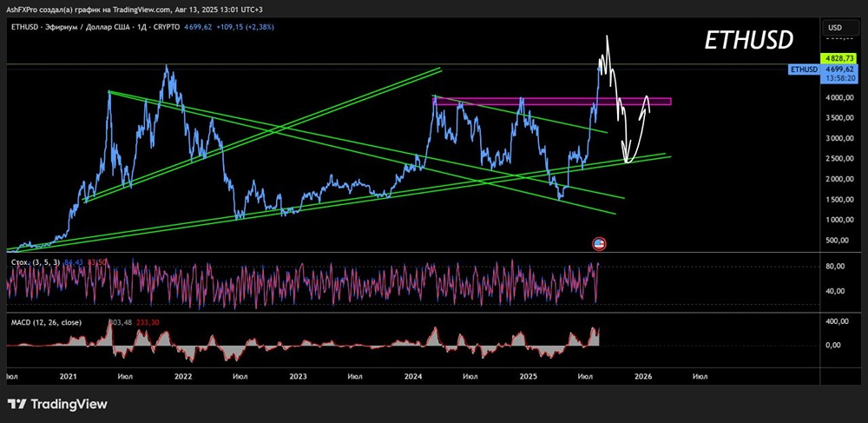Click the 2500,00 price axis label
The image size is (868, 423).
[839, 159]
